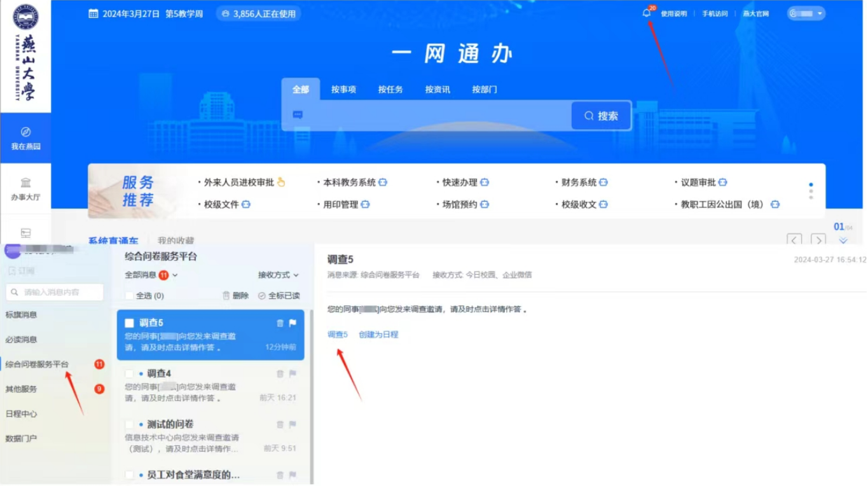This screenshot has height=486, width=868.
Task: Tick the checkbox for 测试的问卷 message
Action: pos(130,424)
